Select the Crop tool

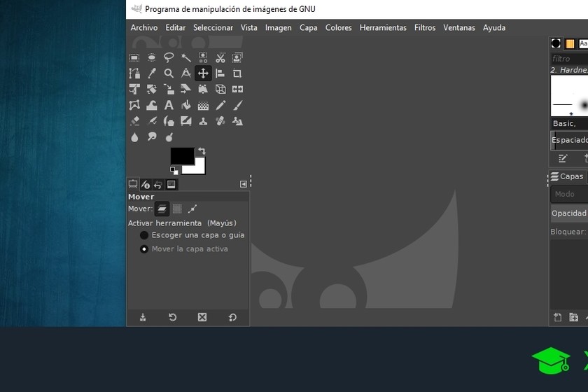pos(237,73)
